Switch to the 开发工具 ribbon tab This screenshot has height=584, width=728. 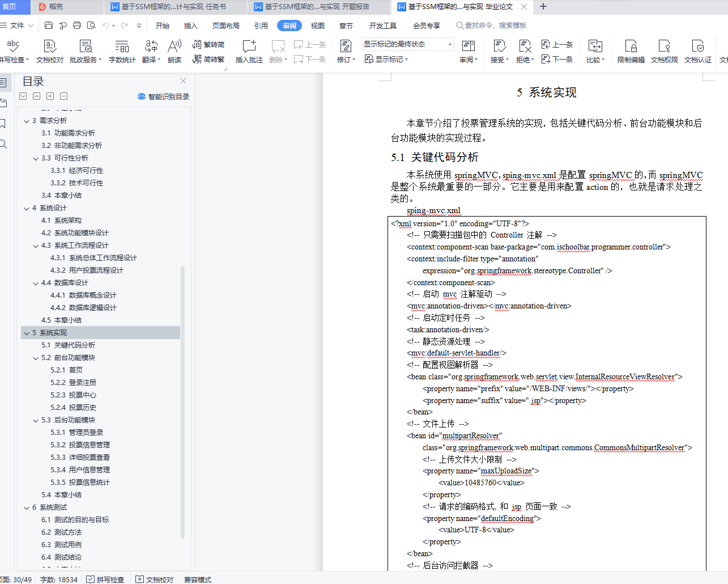(383, 26)
